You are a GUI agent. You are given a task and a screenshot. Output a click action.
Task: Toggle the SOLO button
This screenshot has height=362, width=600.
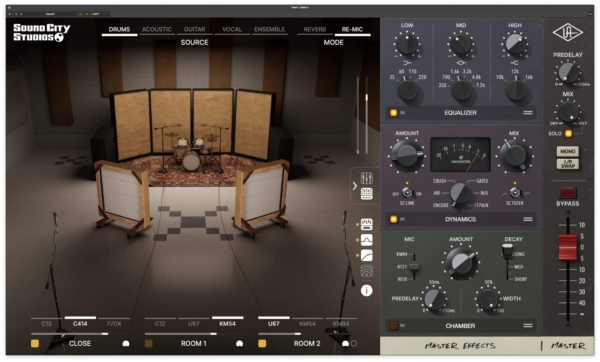(569, 134)
